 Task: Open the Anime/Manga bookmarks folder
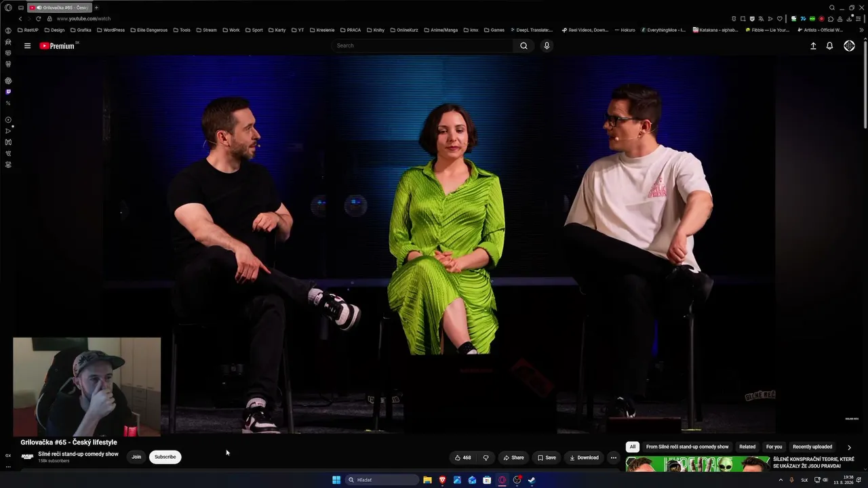pyautogui.click(x=441, y=30)
